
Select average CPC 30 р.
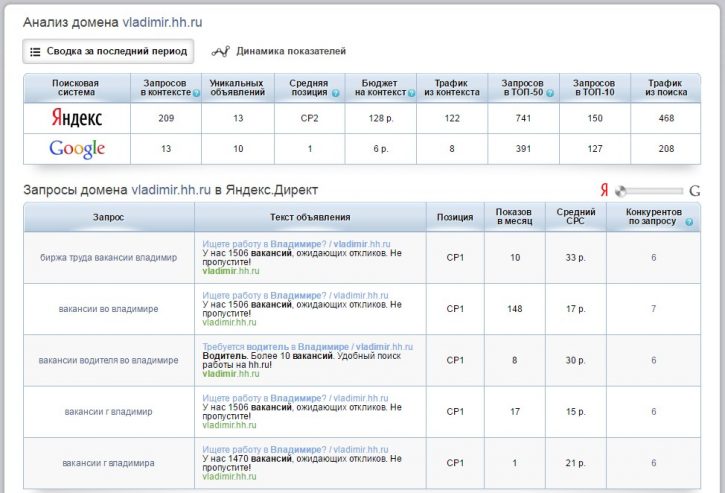pos(576,360)
